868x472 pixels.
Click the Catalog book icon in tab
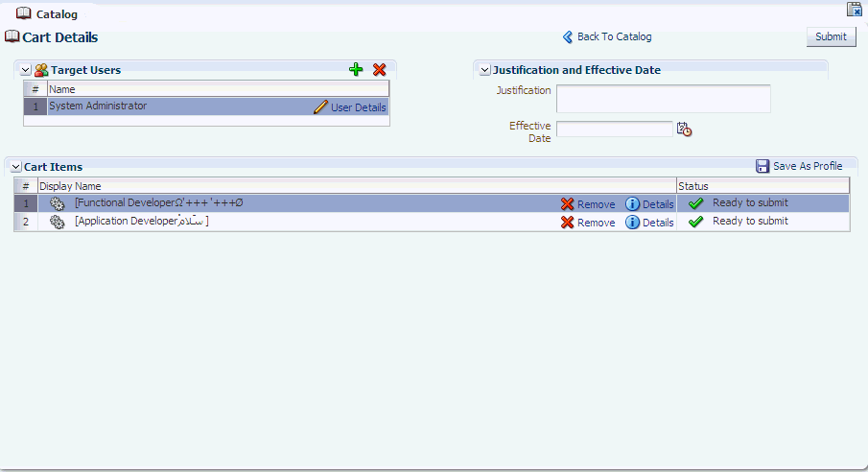pos(24,12)
